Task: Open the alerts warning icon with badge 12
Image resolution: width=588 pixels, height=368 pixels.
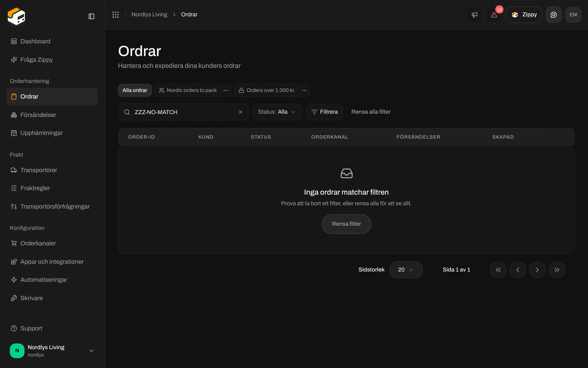Action: point(494,15)
